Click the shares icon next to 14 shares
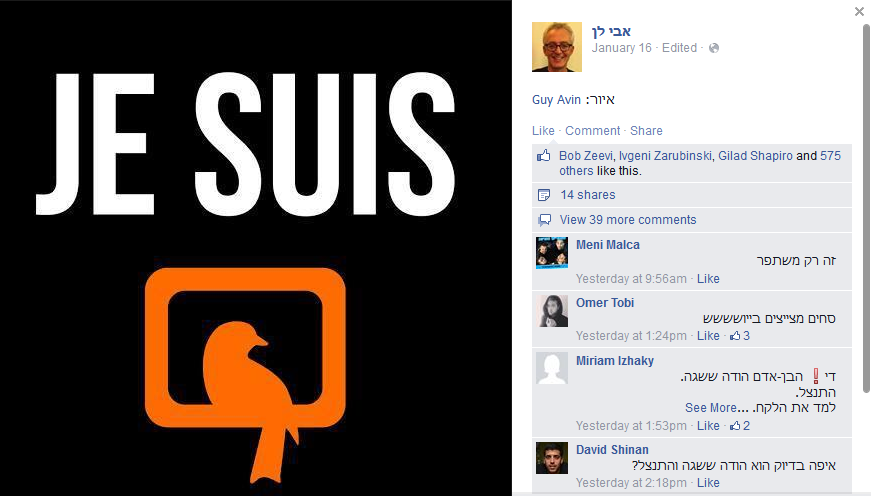Image resolution: width=871 pixels, height=496 pixels. [x=544, y=195]
